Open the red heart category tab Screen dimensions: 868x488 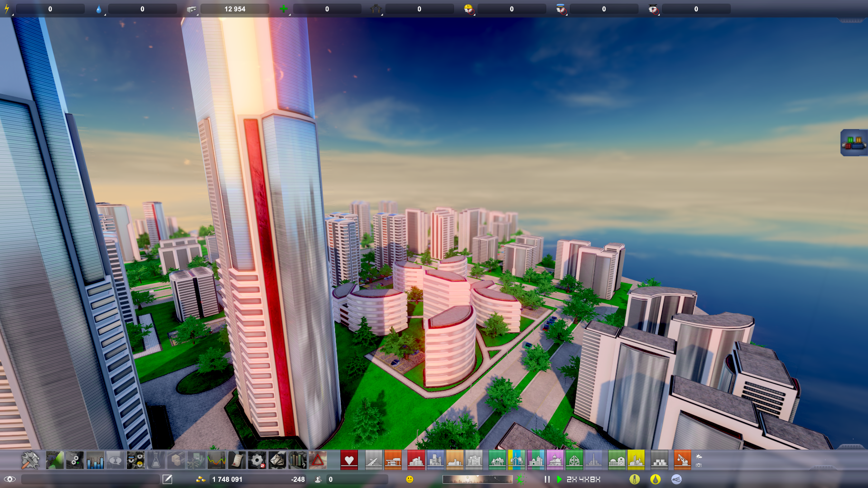click(x=349, y=460)
